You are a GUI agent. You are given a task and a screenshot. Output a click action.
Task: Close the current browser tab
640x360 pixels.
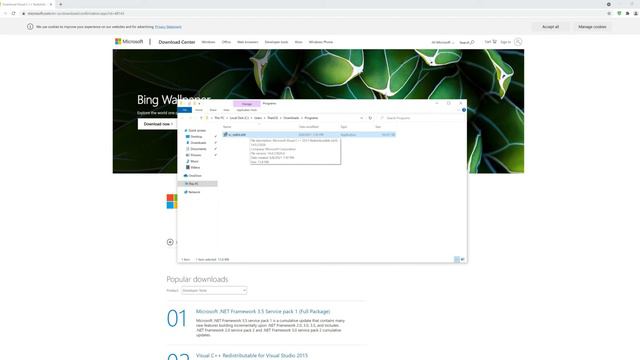tap(51, 4)
